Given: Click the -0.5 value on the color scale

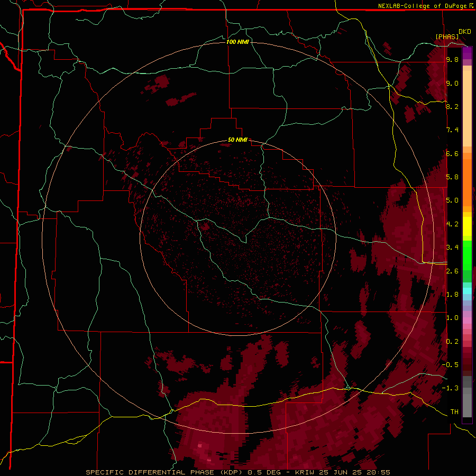Looking at the screenshot, I should [450, 365].
